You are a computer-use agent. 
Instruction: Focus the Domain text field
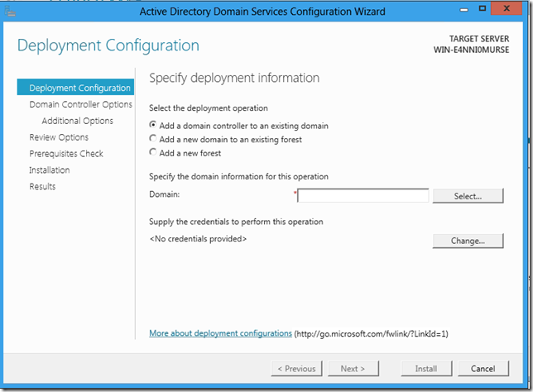click(x=363, y=196)
